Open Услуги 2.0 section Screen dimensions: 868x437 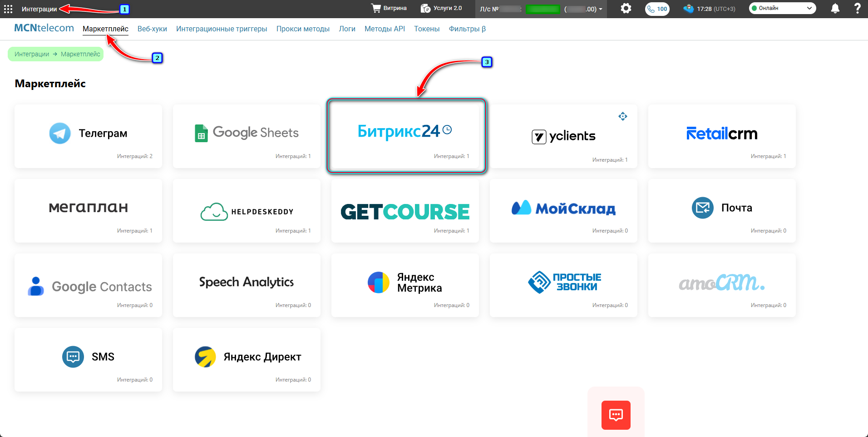[x=441, y=8]
